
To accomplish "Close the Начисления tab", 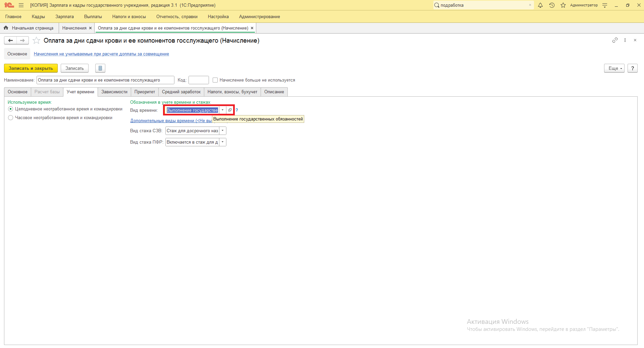I will tap(90, 28).
